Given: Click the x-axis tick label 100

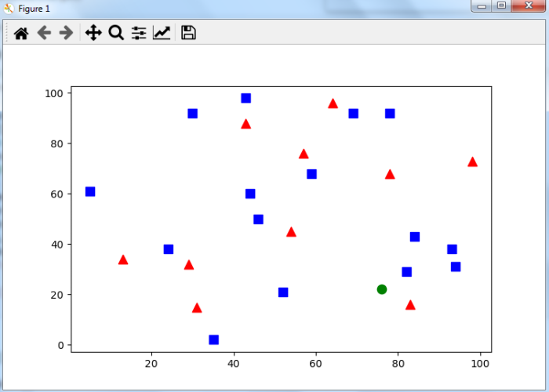Looking at the screenshot, I should point(480,364).
